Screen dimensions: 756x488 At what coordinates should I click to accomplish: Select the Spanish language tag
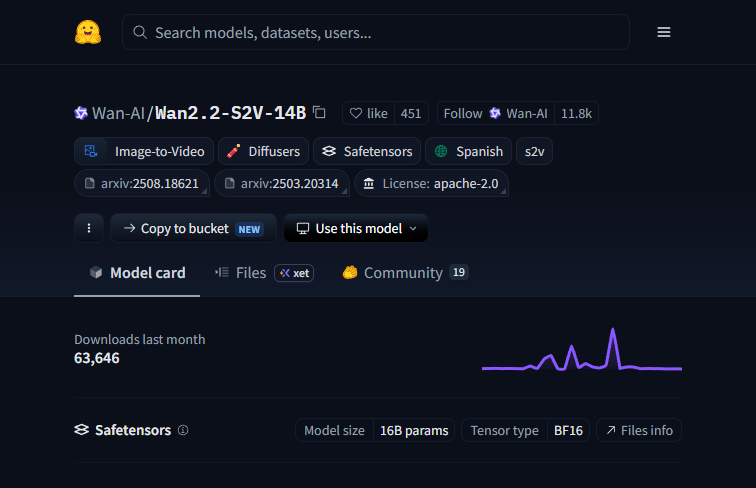(468, 151)
